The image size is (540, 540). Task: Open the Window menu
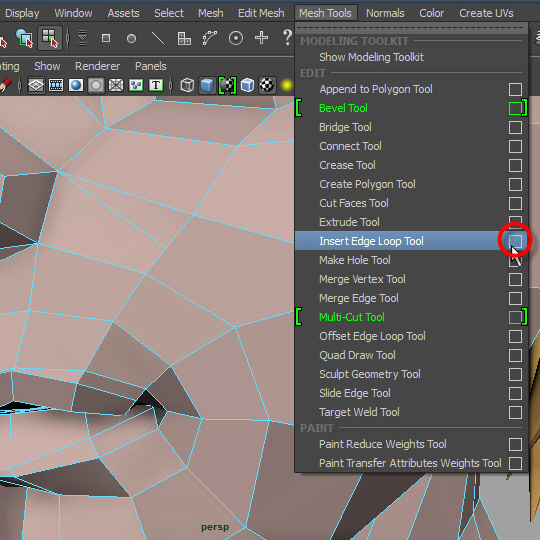(73, 13)
